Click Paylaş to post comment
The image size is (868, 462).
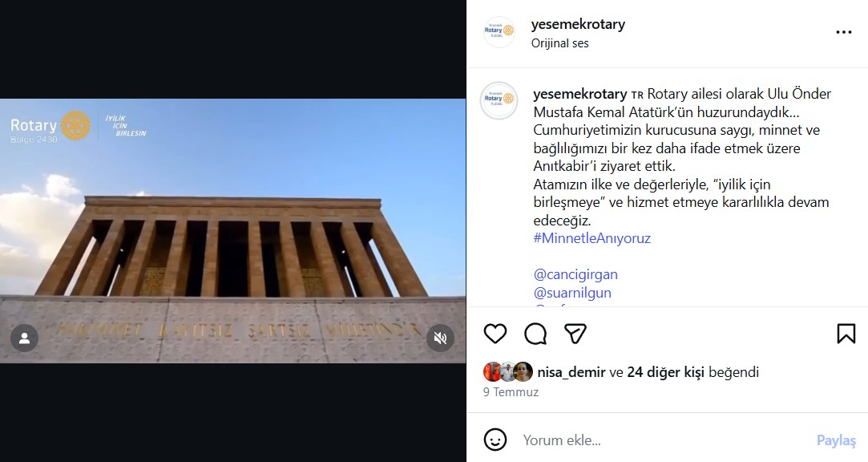[x=836, y=440]
